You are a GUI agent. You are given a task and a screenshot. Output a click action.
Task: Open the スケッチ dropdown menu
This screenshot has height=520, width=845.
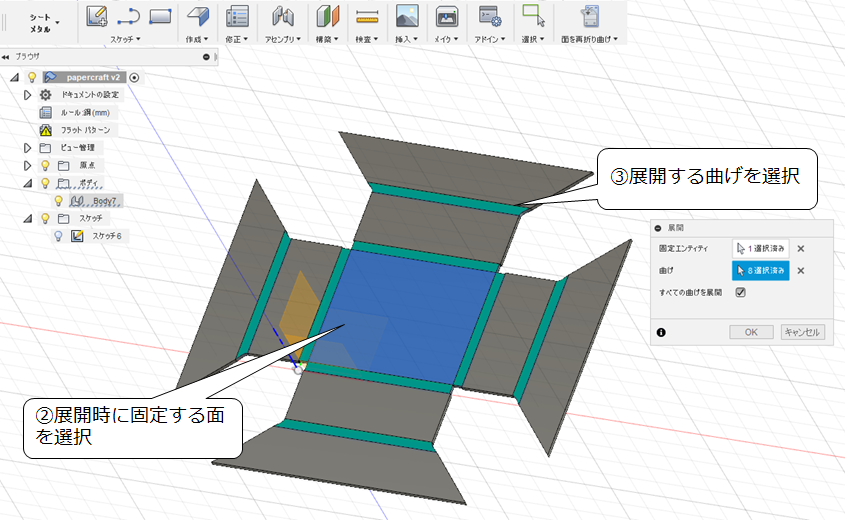[125, 39]
